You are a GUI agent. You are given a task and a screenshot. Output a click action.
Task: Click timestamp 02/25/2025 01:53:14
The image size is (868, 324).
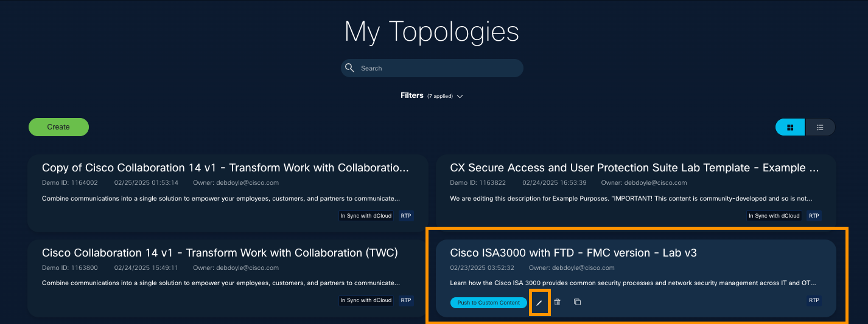[146, 182]
